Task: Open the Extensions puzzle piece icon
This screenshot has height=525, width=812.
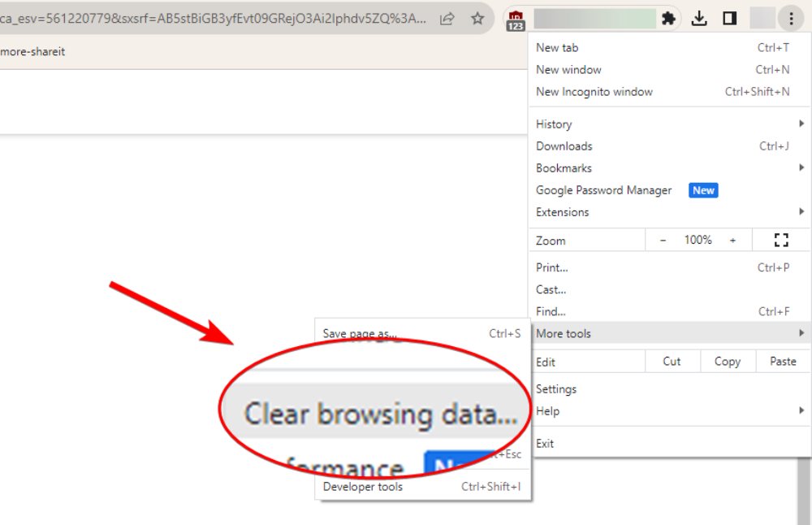Action: pyautogui.click(x=668, y=19)
